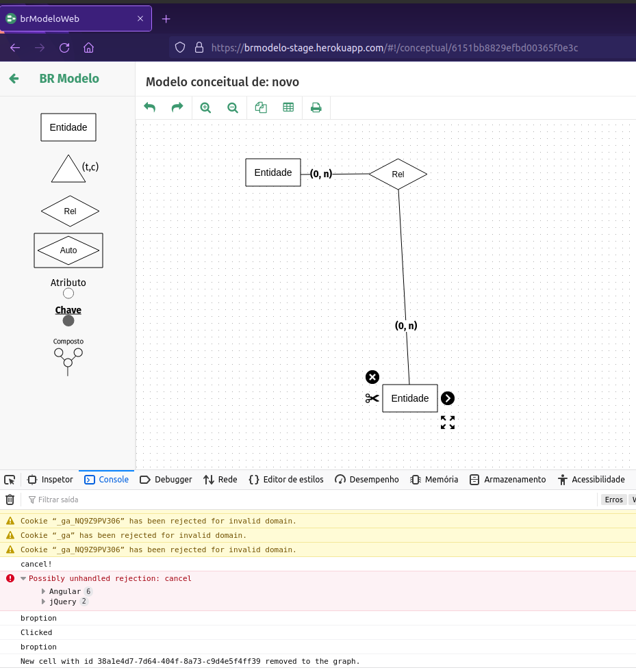This screenshot has height=672, width=636.
Task: Click the BR Modelo title link
Action: (69, 79)
